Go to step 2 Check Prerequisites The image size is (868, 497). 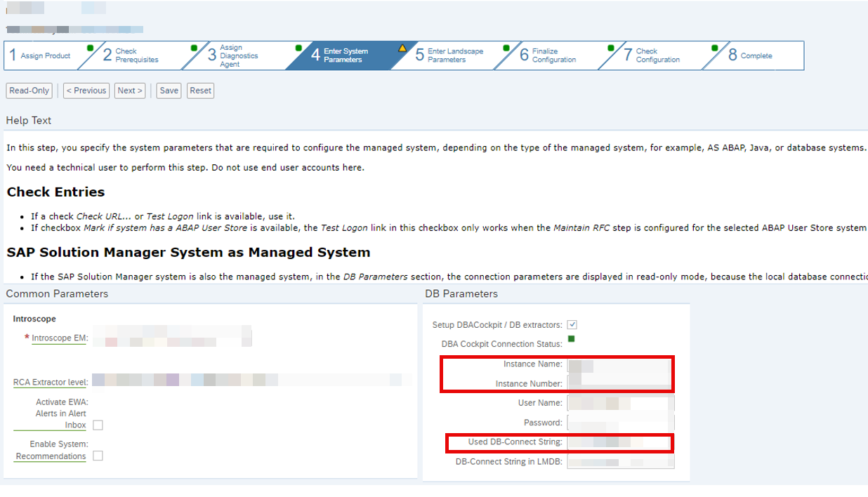pos(136,55)
